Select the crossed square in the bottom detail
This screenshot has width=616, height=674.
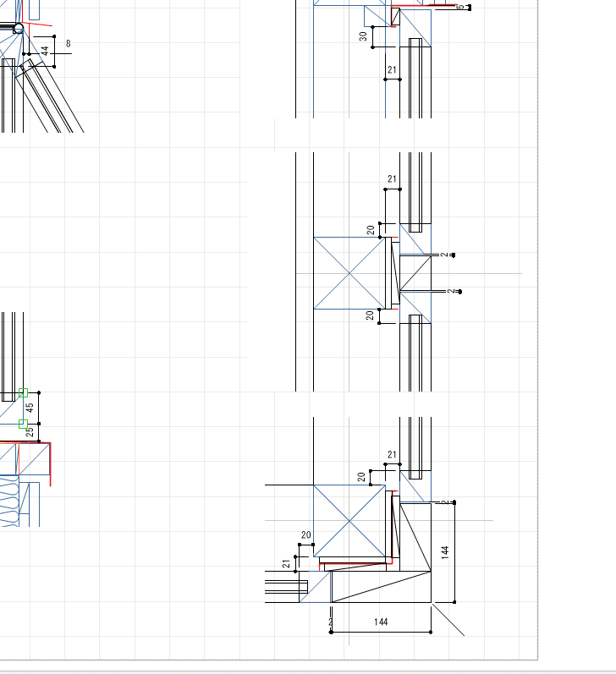[348, 520]
